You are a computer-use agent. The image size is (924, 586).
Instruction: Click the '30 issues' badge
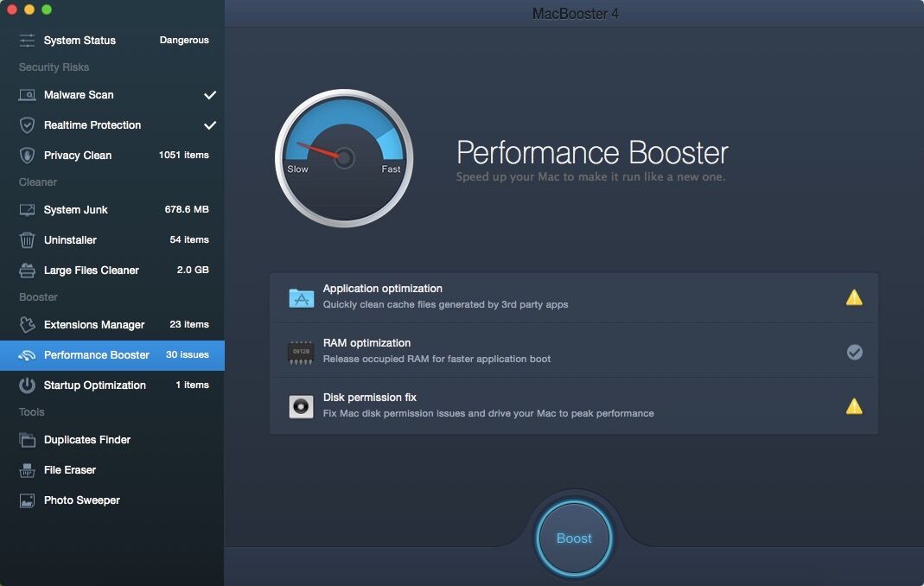coord(188,355)
